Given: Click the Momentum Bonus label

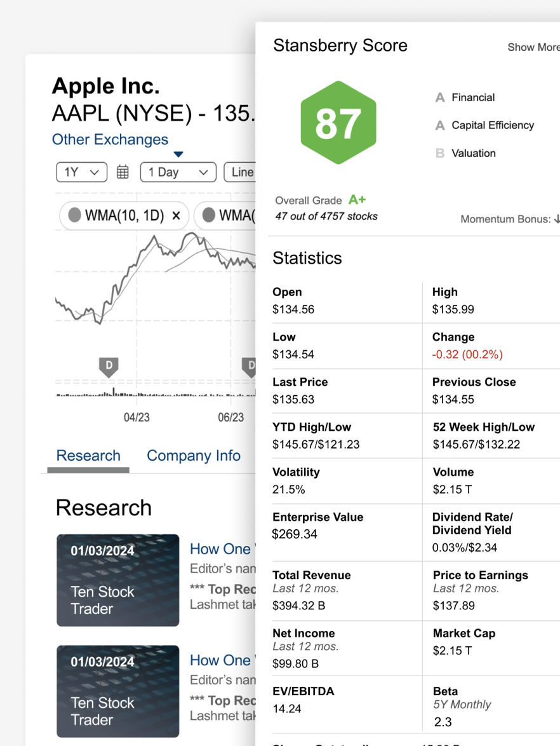Looking at the screenshot, I should [505, 219].
